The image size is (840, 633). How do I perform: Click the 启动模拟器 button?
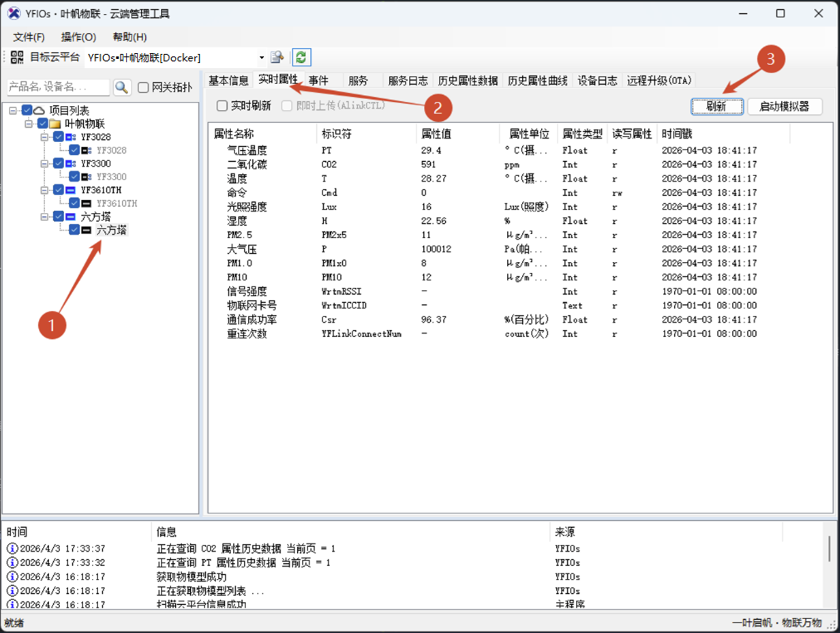[784, 106]
